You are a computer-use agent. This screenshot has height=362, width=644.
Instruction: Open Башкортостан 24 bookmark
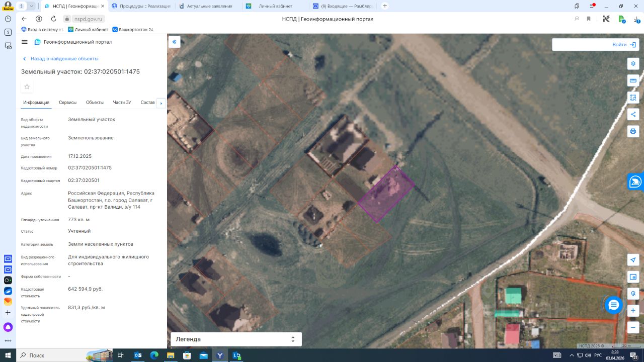(x=133, y=30)
